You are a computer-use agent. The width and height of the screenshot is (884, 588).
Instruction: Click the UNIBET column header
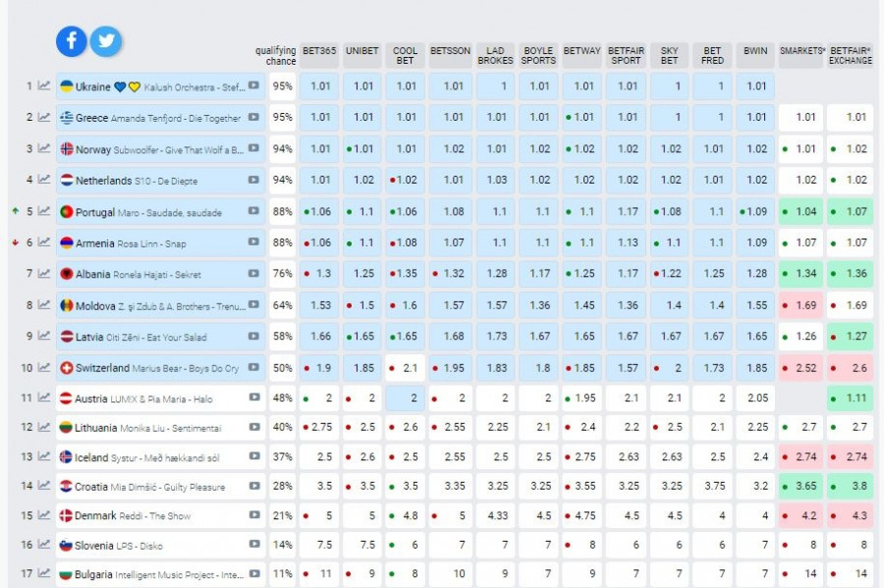click(362, 51)
